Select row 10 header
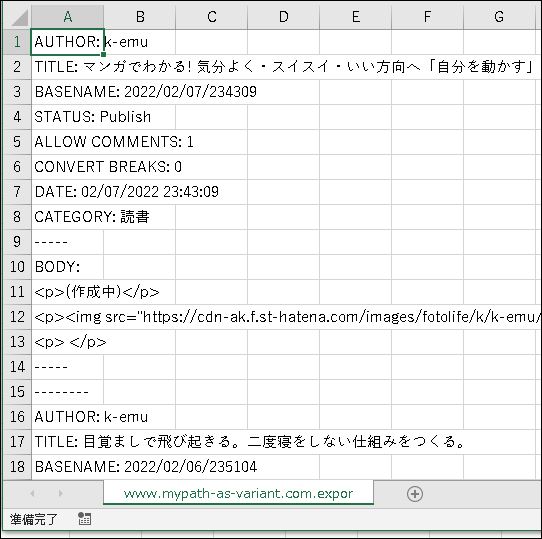This screenshot has height=539, width=542. [17, 267]
